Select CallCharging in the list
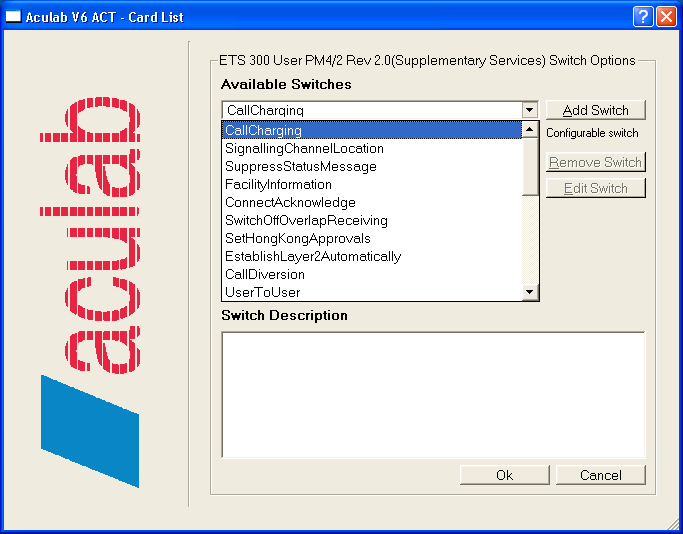 pyautogui.click(x=372, y=130)
